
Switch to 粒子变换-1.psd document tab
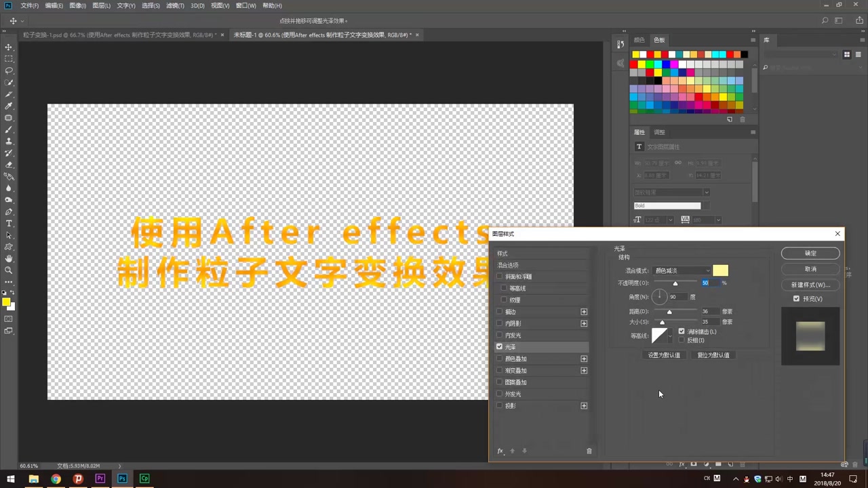[119, 35]
